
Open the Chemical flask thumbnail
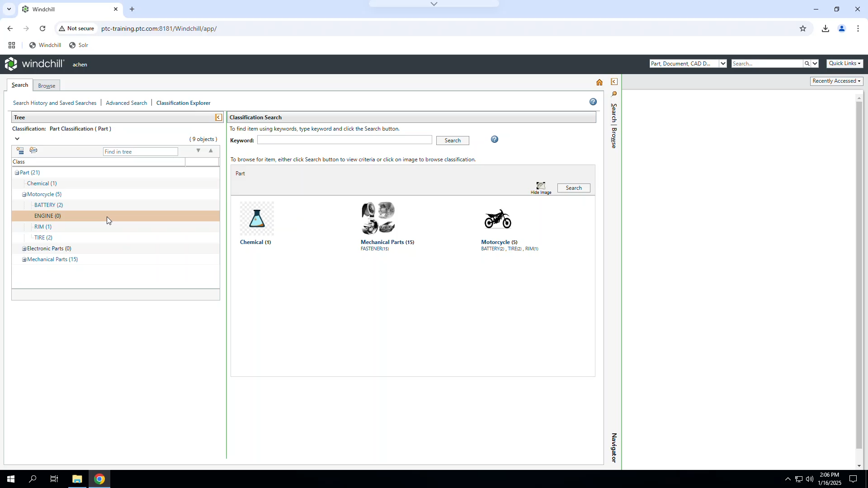257,219
